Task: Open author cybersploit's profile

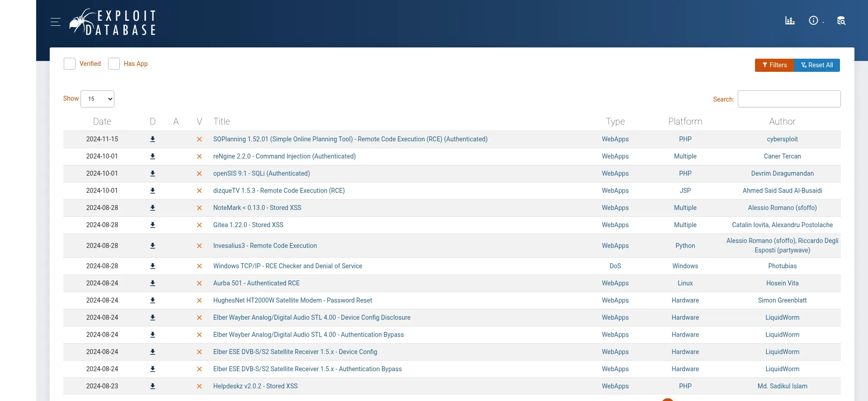Action: click(x=783, y=140)
